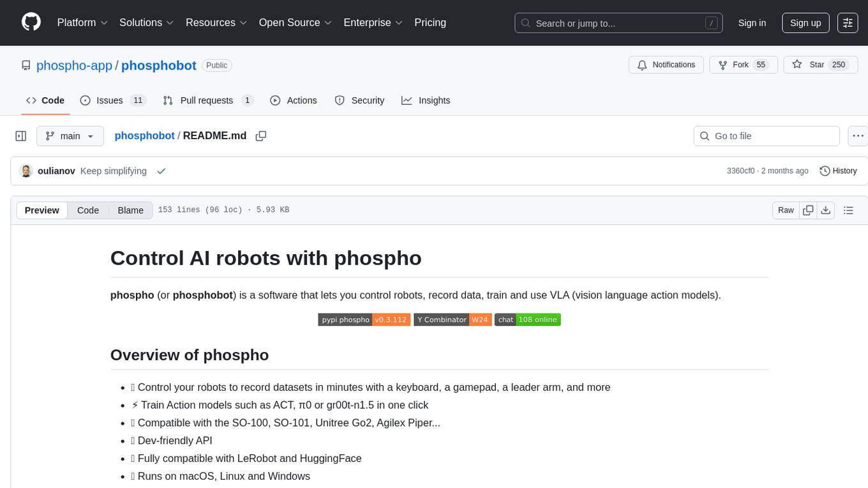The width and height of the screenshot is (868, 488).
Task: View file History
Action: click(838, 171)
